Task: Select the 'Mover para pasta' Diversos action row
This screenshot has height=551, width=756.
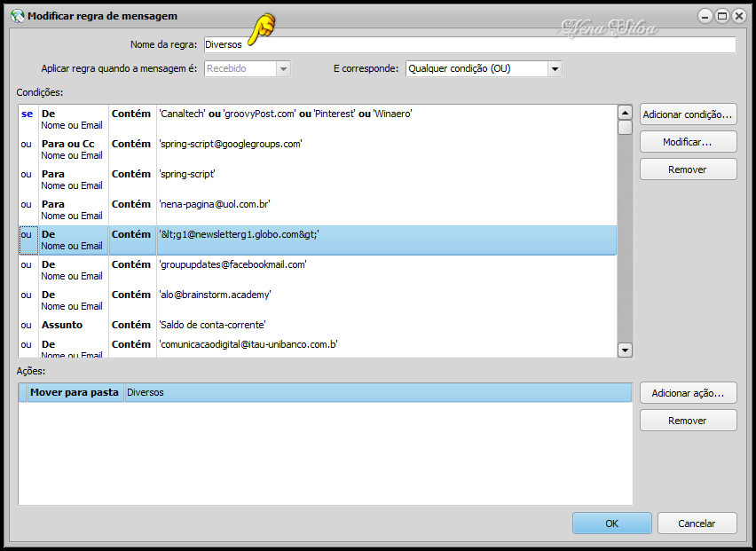Action: (325, 392)
